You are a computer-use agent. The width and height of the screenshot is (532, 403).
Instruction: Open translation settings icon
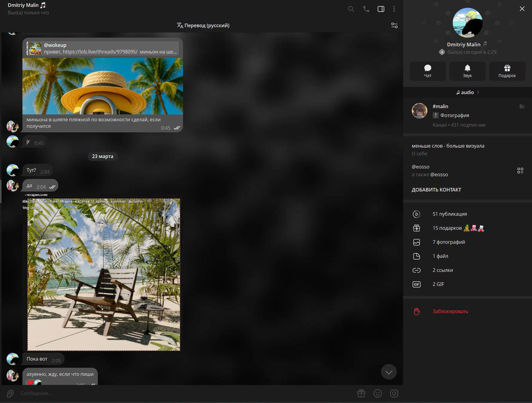click(394, 25)
